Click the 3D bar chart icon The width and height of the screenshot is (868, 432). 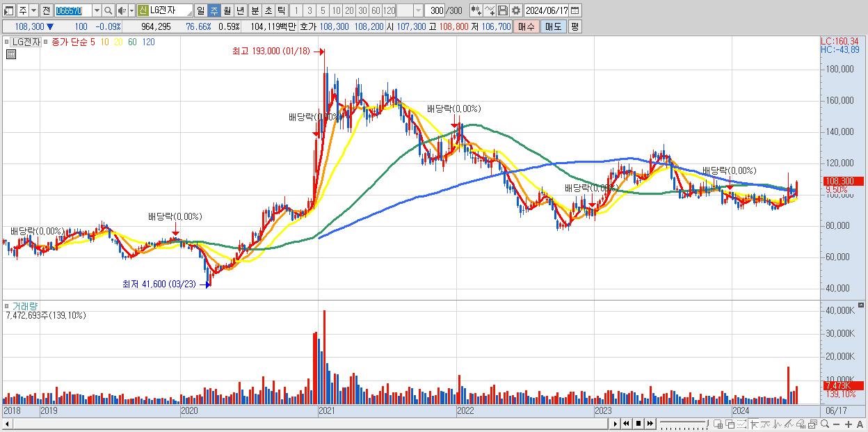click(x=801, y=424)
